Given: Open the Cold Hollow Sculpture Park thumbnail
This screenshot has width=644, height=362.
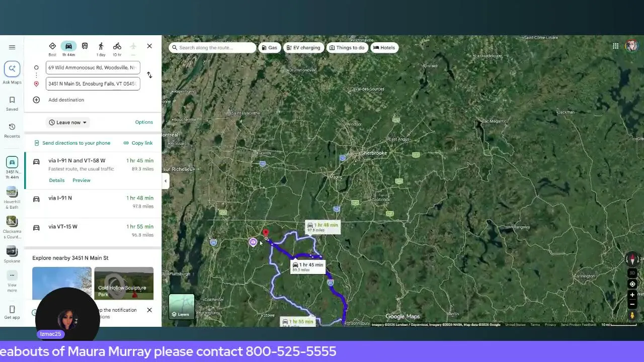Looking at the screenshot, I should tap(124, 283).
